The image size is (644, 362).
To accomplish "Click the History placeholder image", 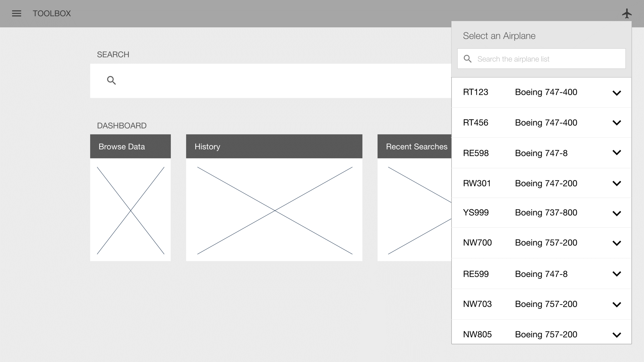I will (x=275, y=211).
